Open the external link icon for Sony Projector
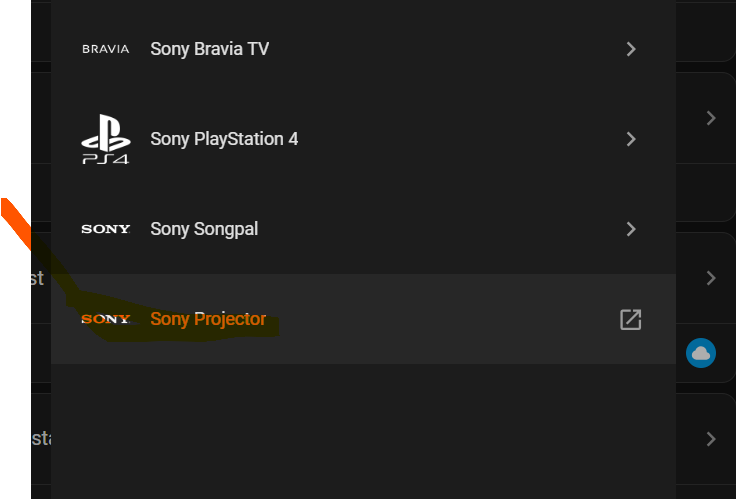Viewport: 736px width, 499px height. pos(630,319)
